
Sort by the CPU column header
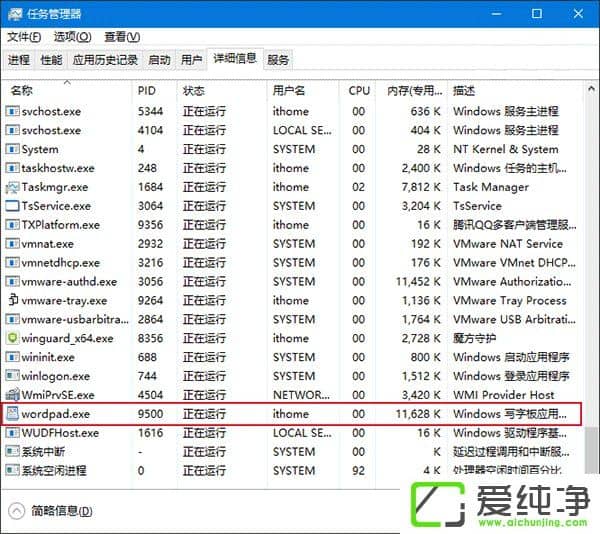357,91
